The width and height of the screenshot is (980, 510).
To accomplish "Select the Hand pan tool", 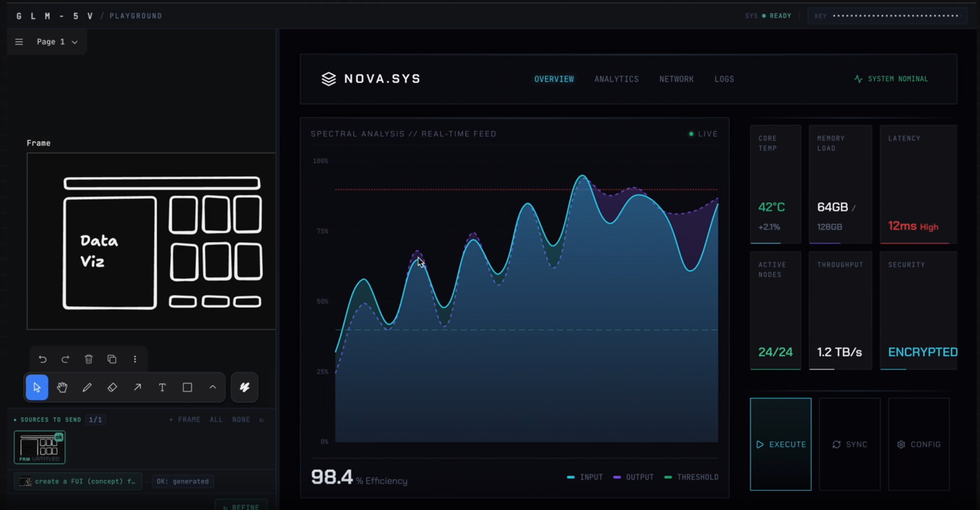I will (62, 388).
